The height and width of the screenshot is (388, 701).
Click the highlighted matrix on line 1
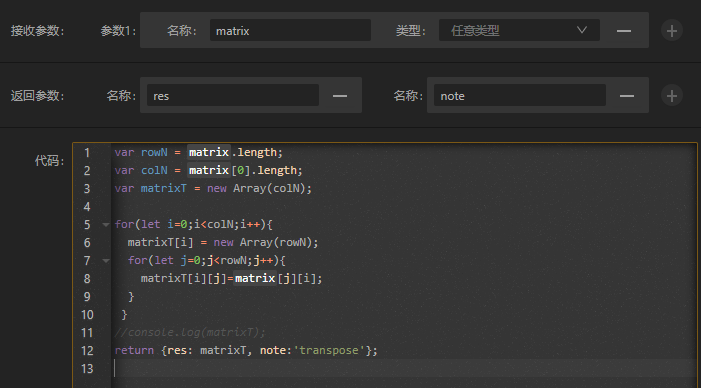coord(209,152)
